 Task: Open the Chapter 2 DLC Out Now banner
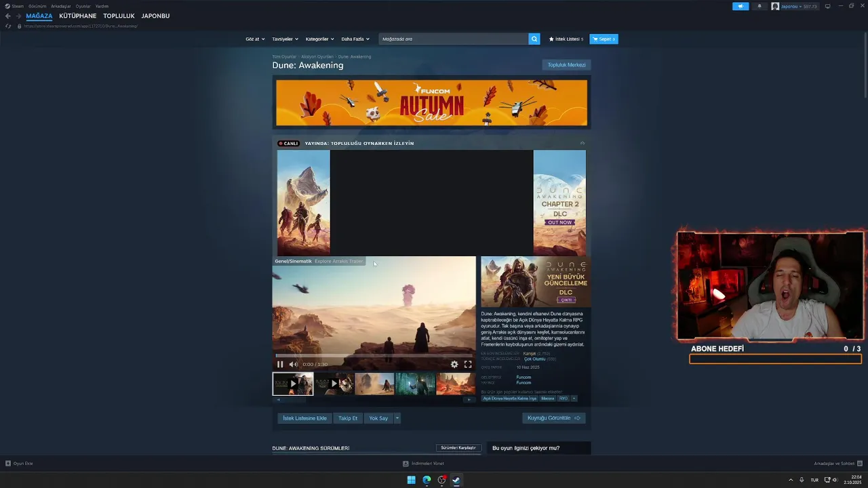[559, 203]
